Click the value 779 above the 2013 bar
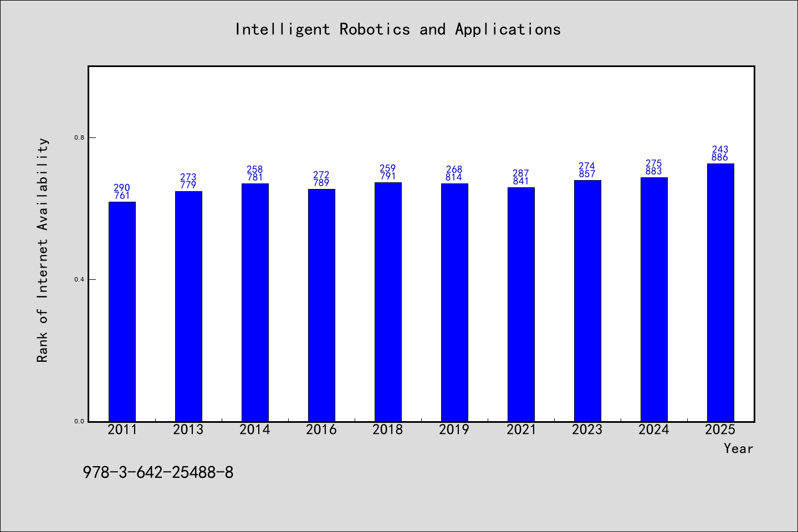Screen dimensions: 798x532 [x=188, y=185]
